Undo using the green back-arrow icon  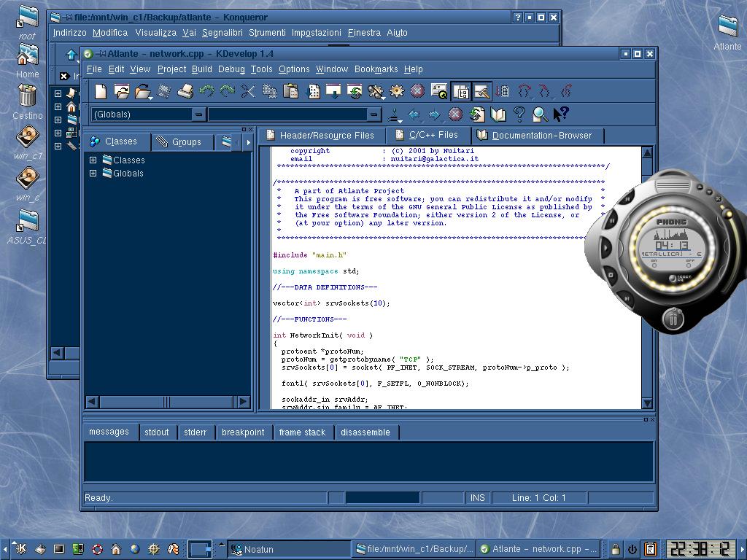pyautogui.click(x=206, y=90)
